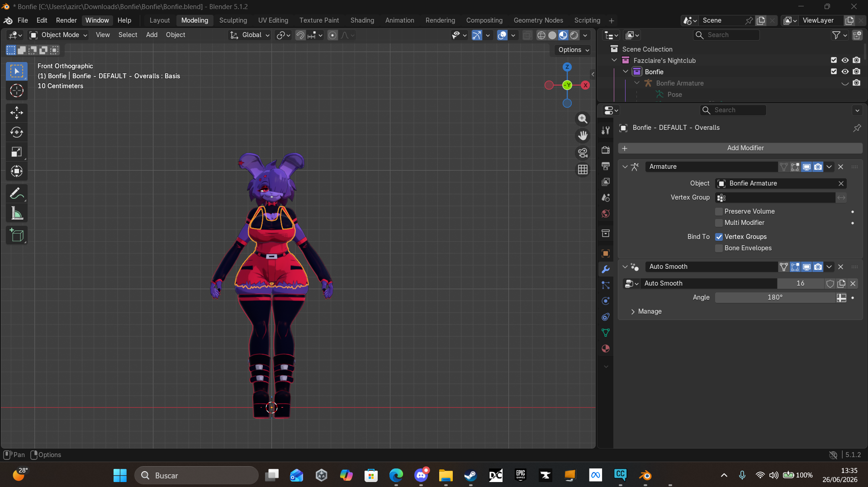Collapse the Fazclaire's Nightclub collection in outliner
This screenshot has height=487, width=868.
coord(614,60)
